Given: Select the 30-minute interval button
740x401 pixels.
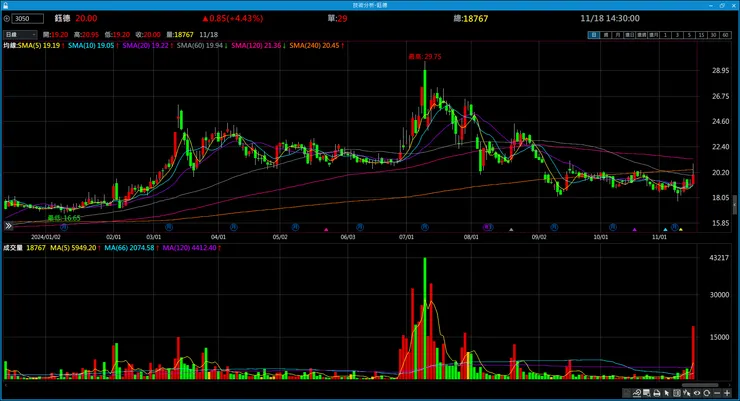Looking at the screenshot, I should pos(713,35).
